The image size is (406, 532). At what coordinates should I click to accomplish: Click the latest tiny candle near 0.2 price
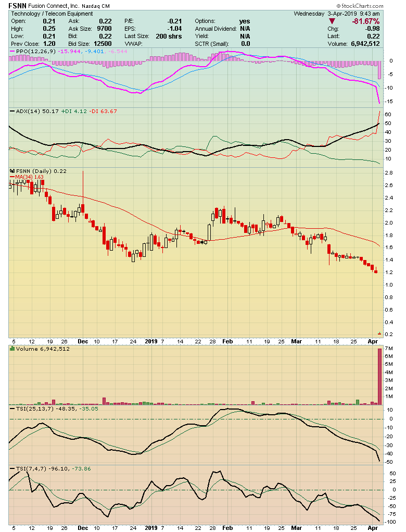click(379, 333)
